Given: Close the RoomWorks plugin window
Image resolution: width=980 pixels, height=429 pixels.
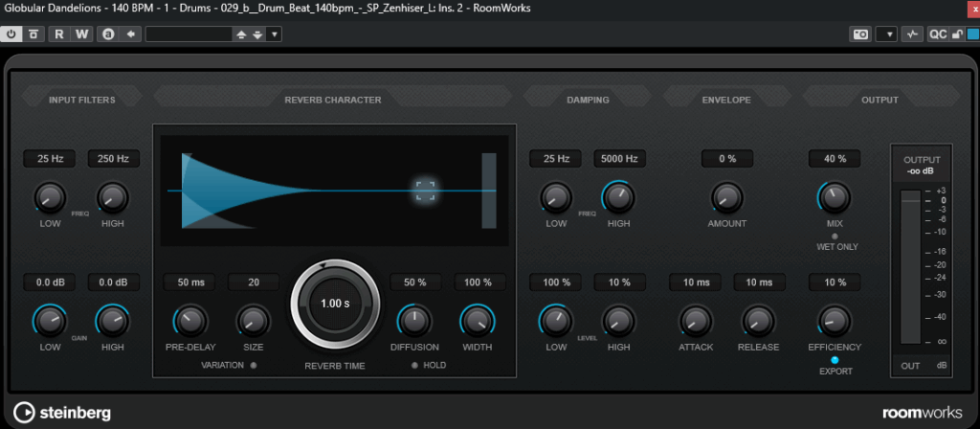Looking at the screenshot, I should (x=972, y=8).
